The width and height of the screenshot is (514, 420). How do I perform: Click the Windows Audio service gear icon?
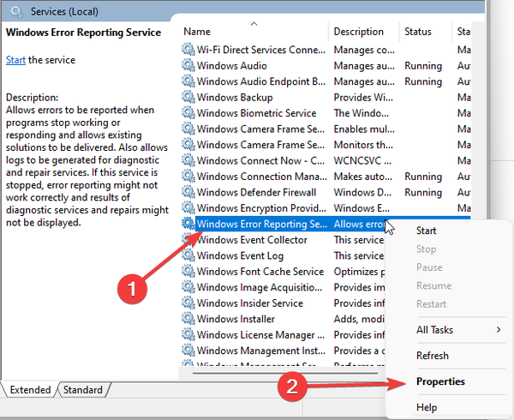(x=188, y=66)
